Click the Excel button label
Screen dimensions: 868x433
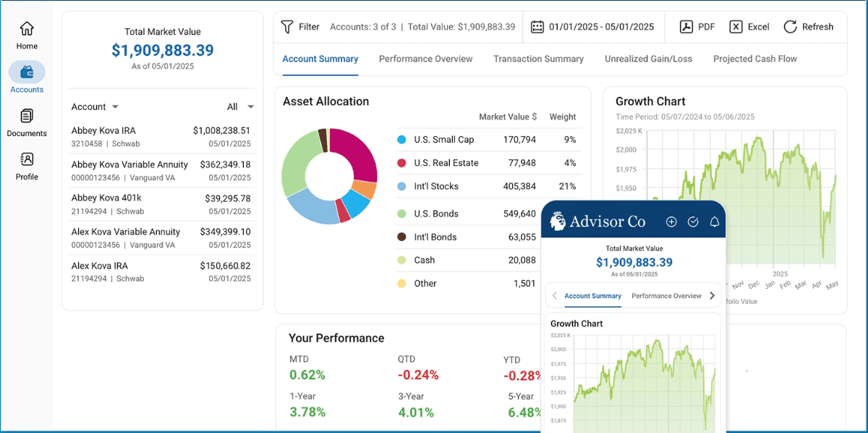(758, 27)
